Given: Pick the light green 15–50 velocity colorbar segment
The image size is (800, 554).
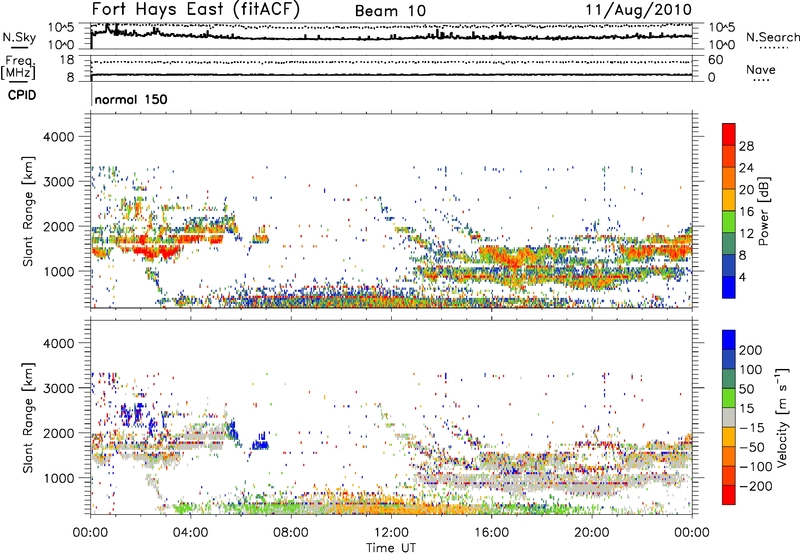Looking at the screenshot, I should [x=729, y=398].
